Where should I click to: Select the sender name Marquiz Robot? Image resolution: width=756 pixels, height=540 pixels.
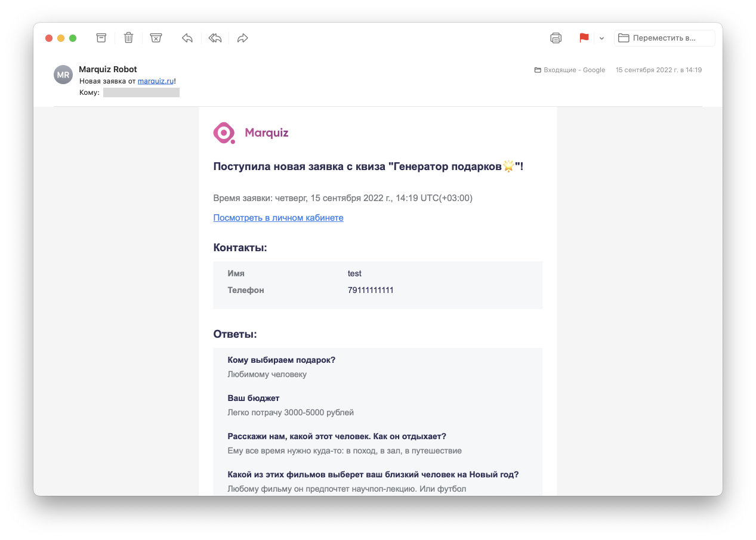[107, 69]
